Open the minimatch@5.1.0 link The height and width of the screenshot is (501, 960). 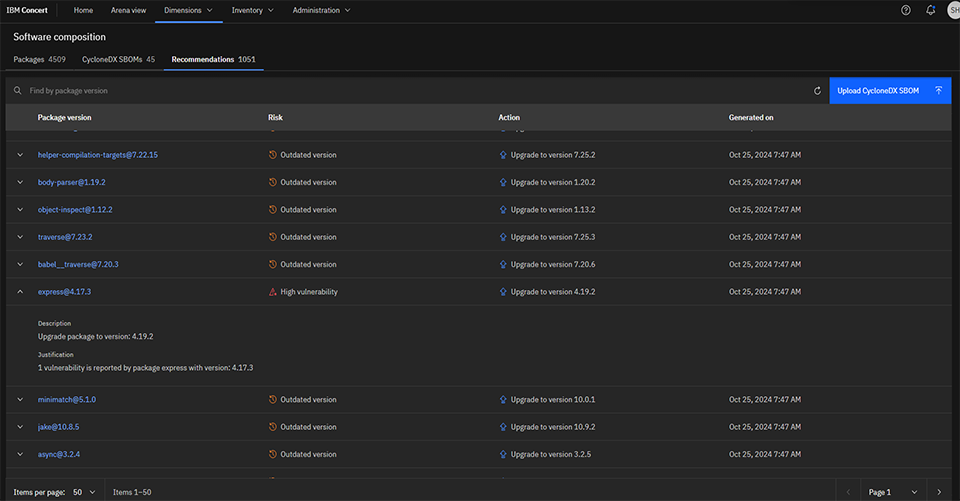(x=67, y=399)
